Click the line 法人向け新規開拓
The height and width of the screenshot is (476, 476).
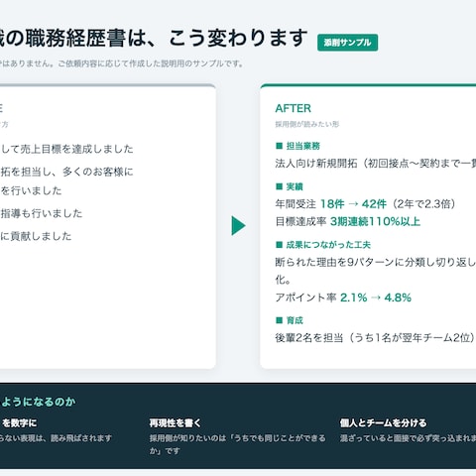point(376,164)
